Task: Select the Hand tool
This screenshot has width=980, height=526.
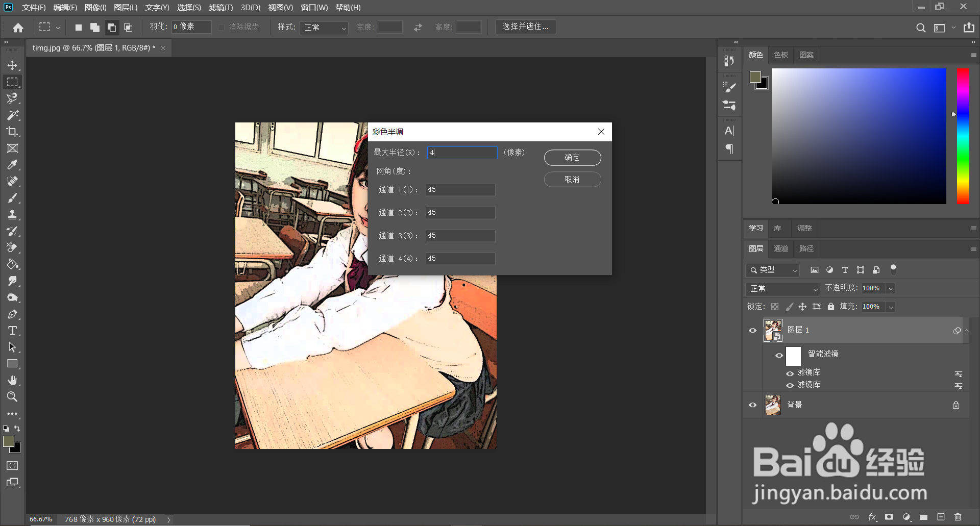Action: (x=12, y=381)
